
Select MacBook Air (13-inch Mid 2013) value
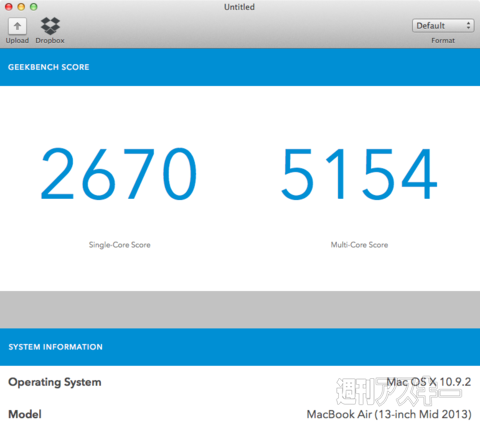pyautogui.click(x=389, y=414)
